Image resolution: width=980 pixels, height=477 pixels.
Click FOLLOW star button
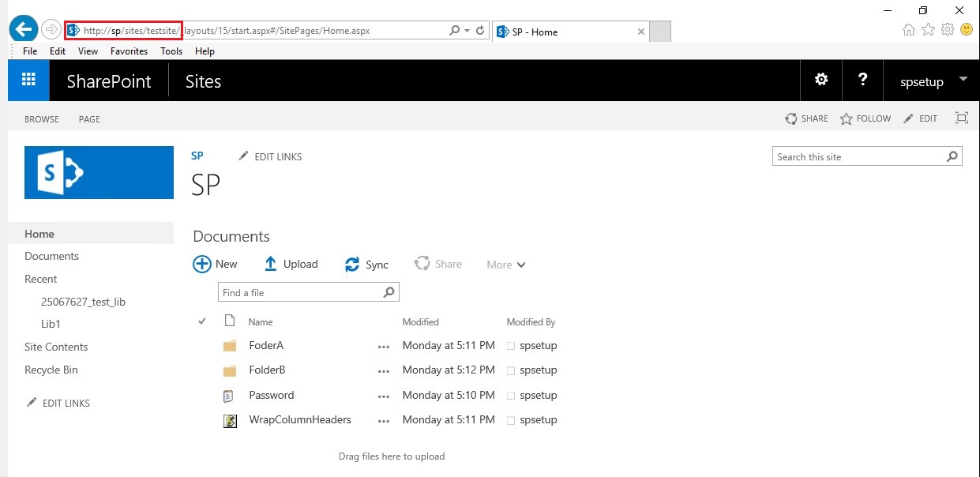[x=865, y=118]
